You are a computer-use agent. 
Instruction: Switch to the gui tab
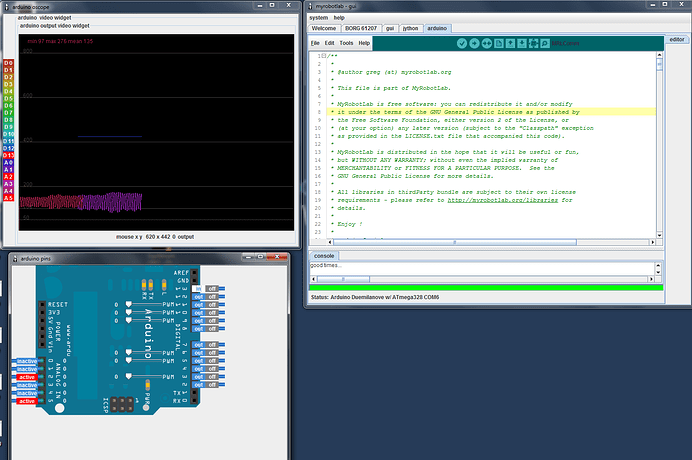pyautogui.click(x=390, y=28)
